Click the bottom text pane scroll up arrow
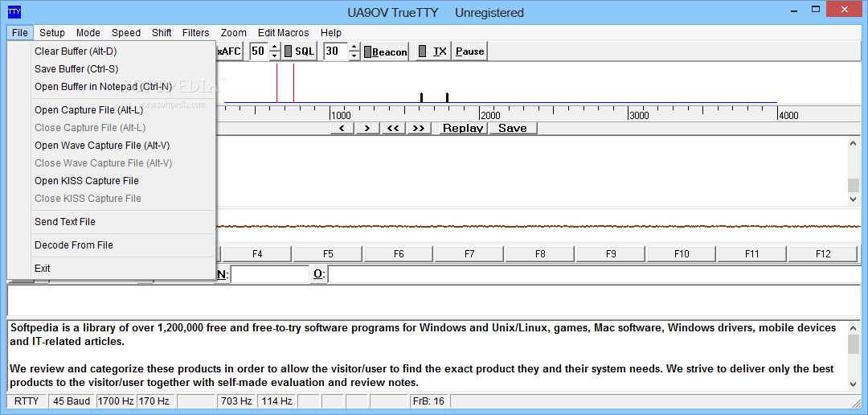This screenshot has height=415, width=868. (x=854, y=328)
